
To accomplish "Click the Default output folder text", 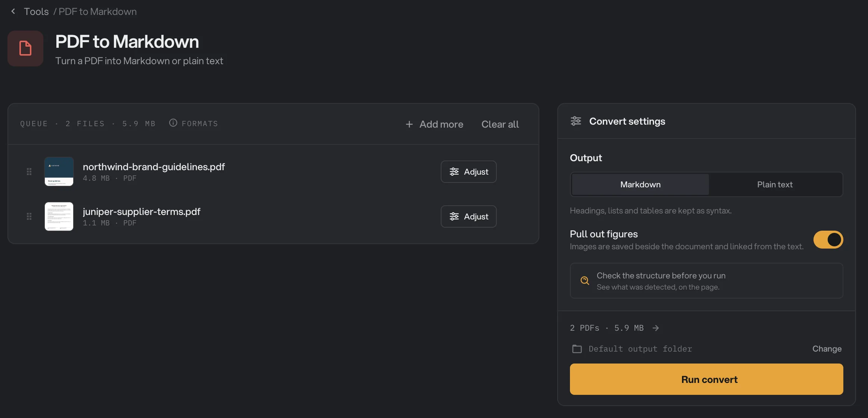I will 640,349.
